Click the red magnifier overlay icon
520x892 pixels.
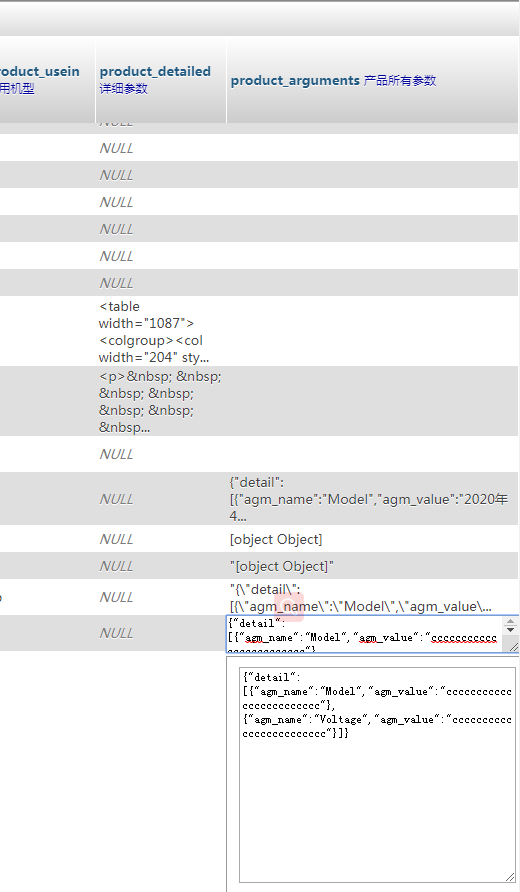[x=289, y=607]
